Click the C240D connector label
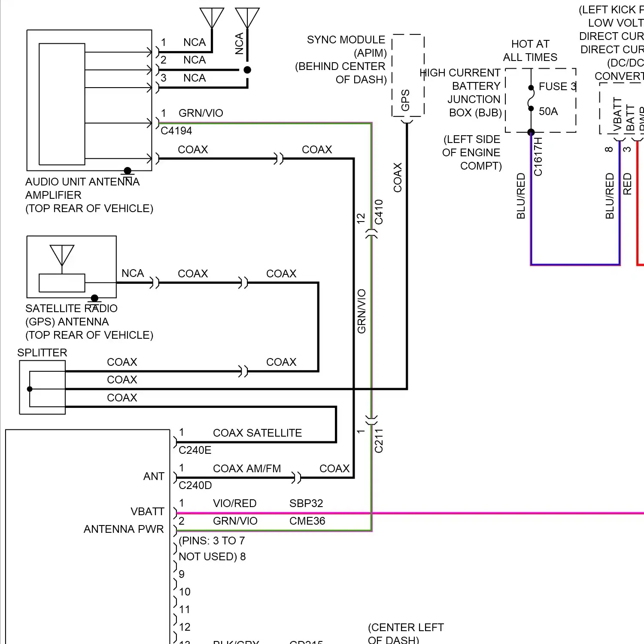Screen dimensions: 644x644 pyautogui.click(x=195, y=485)
